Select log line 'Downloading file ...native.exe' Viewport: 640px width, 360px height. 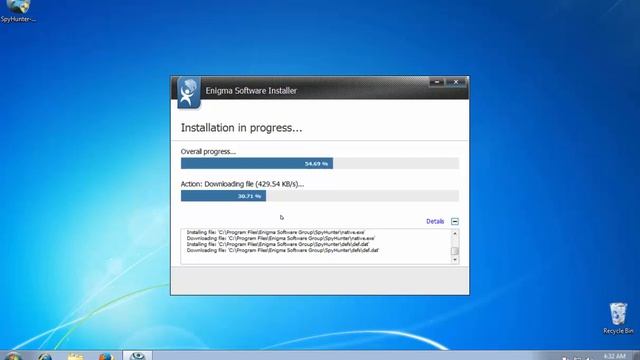[281, 238]
